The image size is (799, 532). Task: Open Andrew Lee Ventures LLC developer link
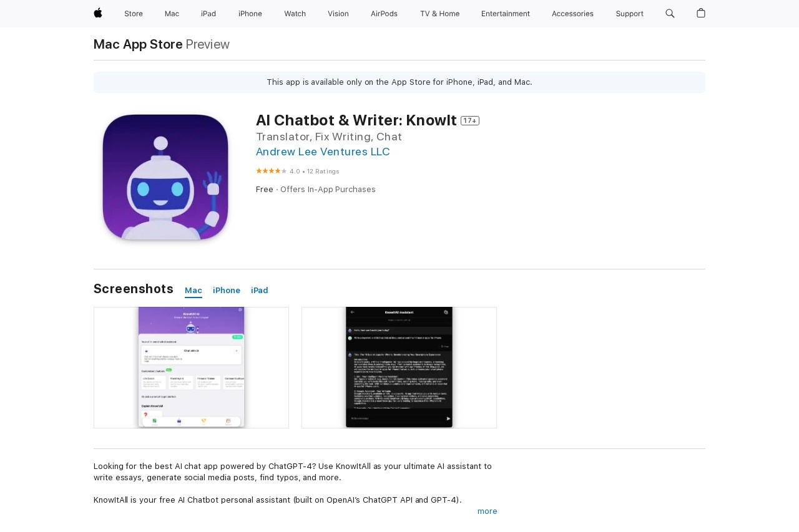point(323,152)
